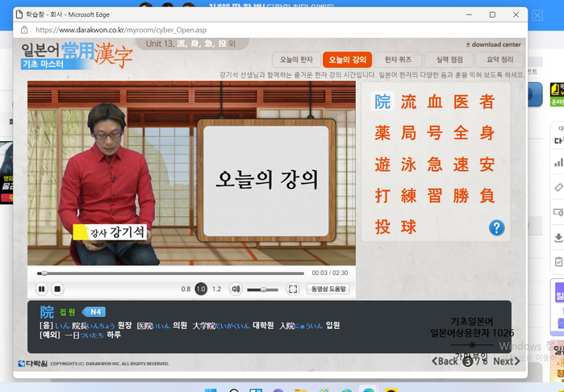The height and width of the screenshot is (392, 564).
Task: Select the kanji 者
Action: pyautogui.click(x=487, y=102)
